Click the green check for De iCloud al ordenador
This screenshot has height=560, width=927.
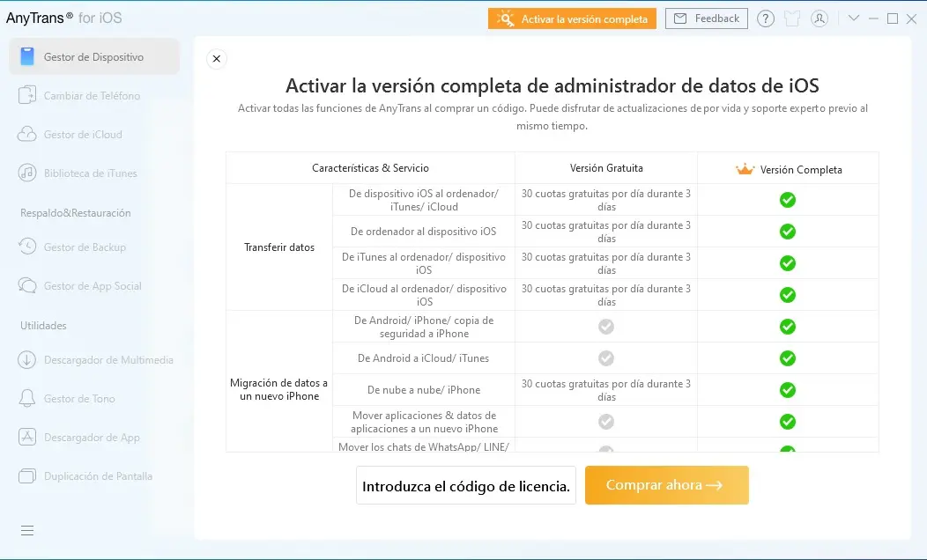788,295
